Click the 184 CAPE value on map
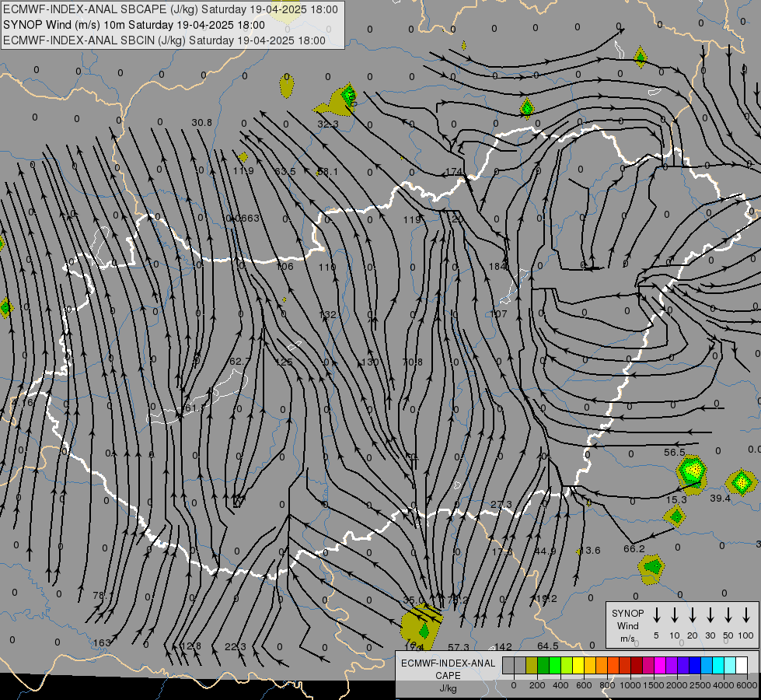This screenshot has width=761, height=700. pos(497,266)
